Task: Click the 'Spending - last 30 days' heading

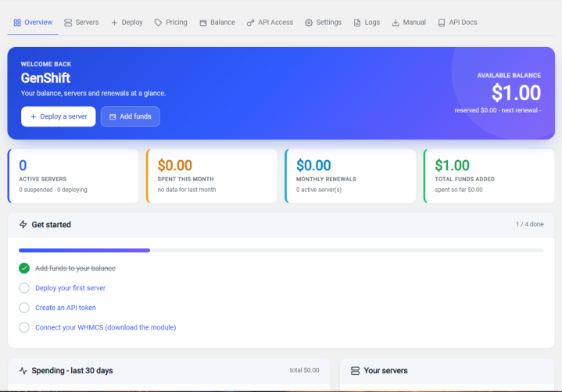Action: tap(72, 370)
